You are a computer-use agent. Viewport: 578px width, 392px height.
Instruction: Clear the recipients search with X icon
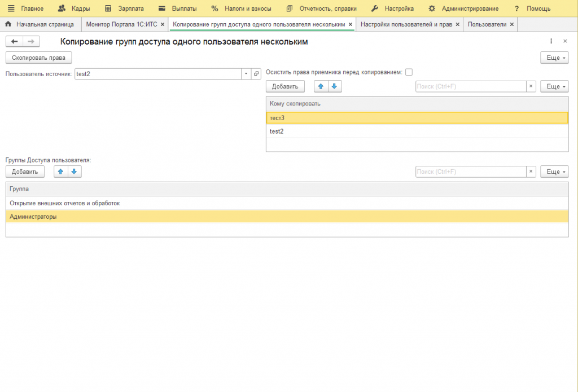(x=531, y=86)
